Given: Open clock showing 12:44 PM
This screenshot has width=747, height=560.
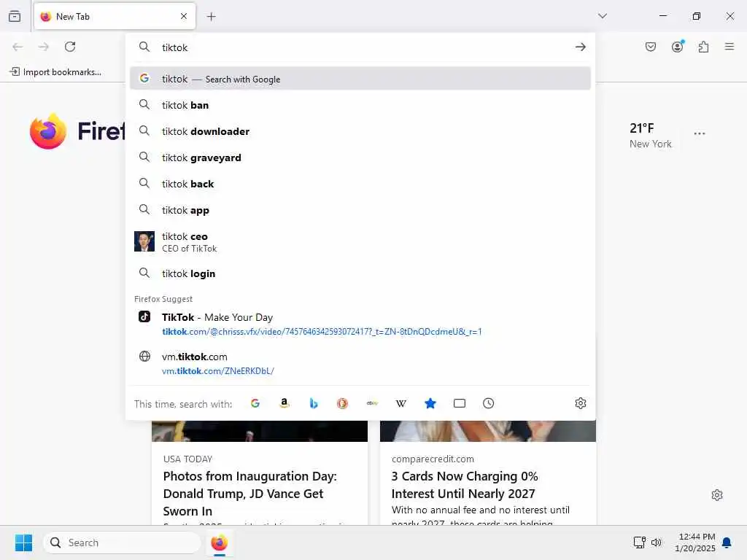Looking at the screenshot, I should pyautogui.click(x=695, y=542).
